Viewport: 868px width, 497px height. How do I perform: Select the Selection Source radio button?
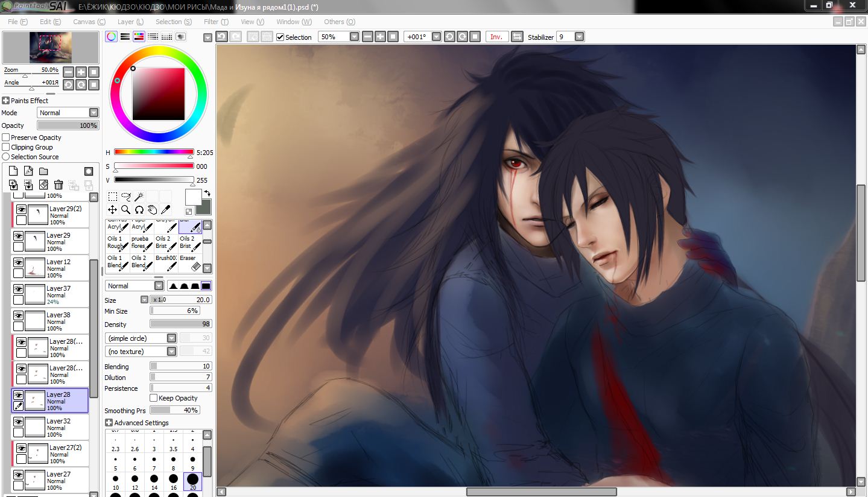[x=6, y=157]
